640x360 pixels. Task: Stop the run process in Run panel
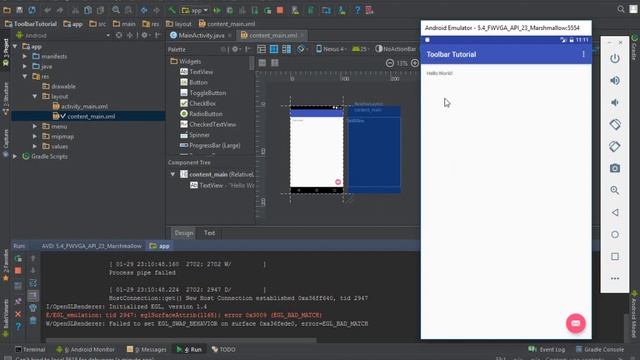pos(18,271)
